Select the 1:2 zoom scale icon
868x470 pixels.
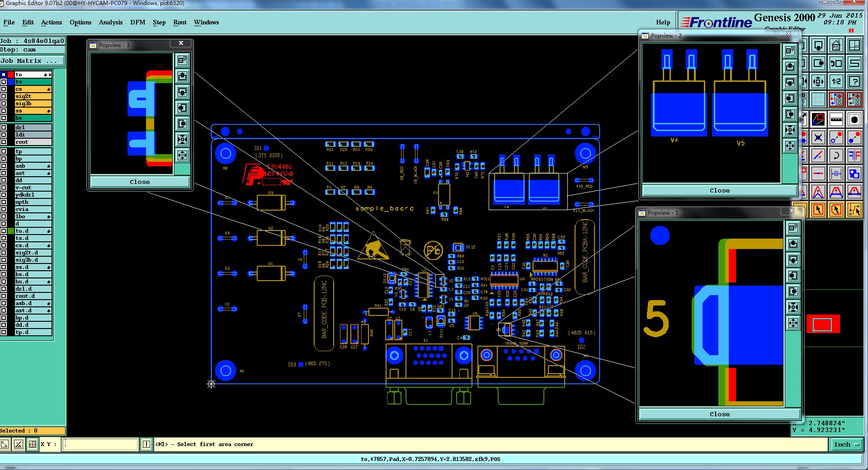[836, 82]
